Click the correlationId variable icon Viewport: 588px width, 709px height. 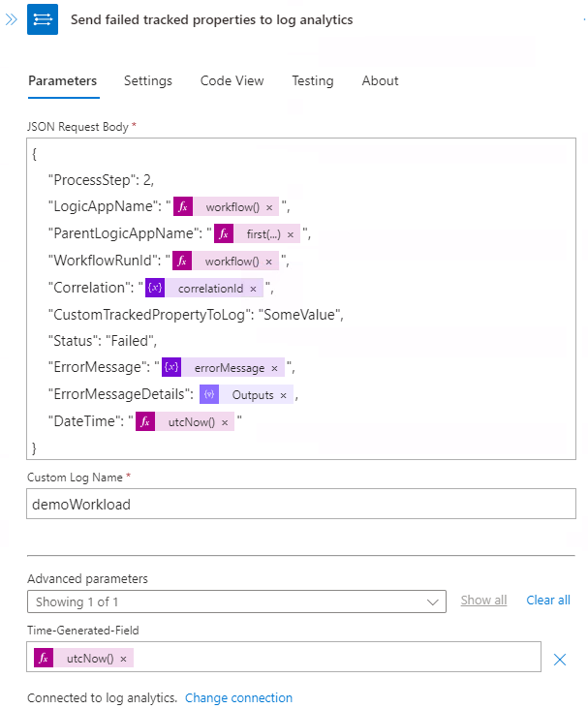click(155, 289)
